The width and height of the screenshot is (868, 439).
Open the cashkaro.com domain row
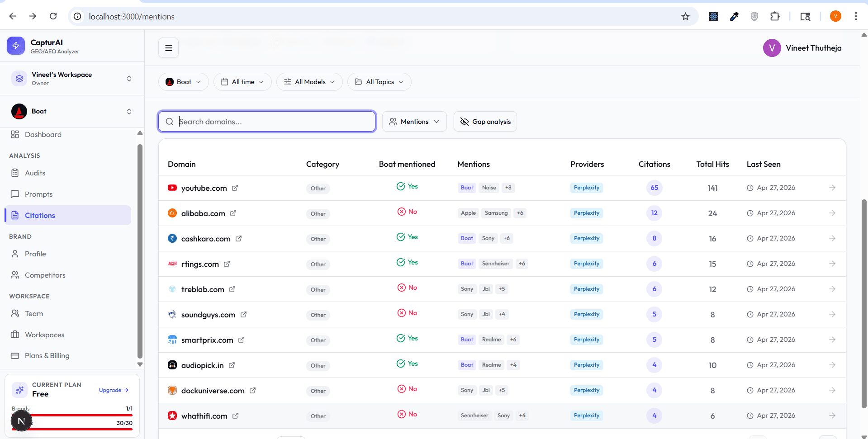[x=502, y=239]
